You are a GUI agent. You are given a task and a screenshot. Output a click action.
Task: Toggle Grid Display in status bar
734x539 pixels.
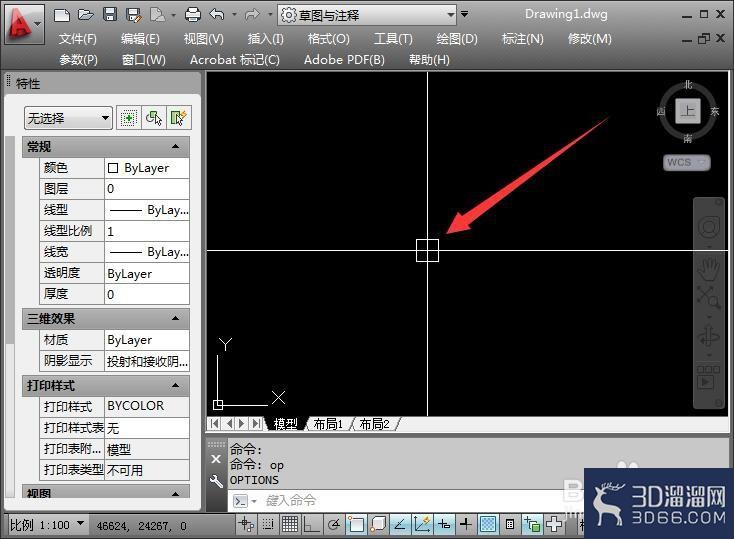click(x=290, y=524)
